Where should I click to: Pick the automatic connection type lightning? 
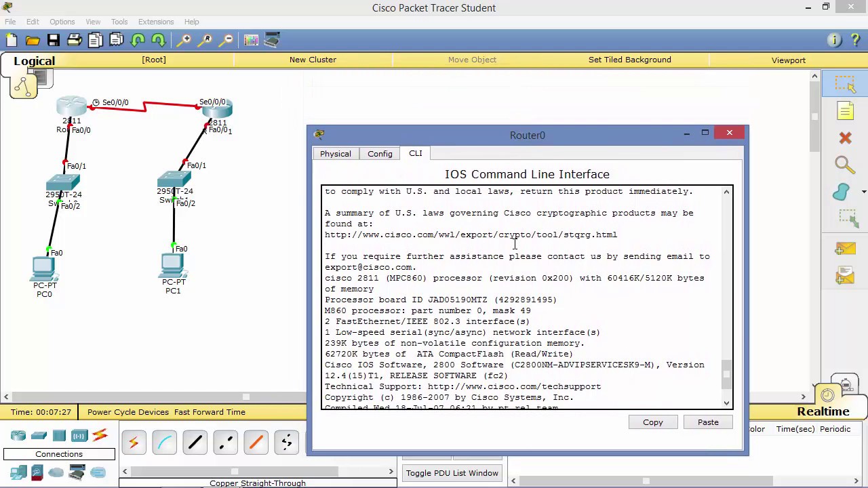tap(134, 443)
